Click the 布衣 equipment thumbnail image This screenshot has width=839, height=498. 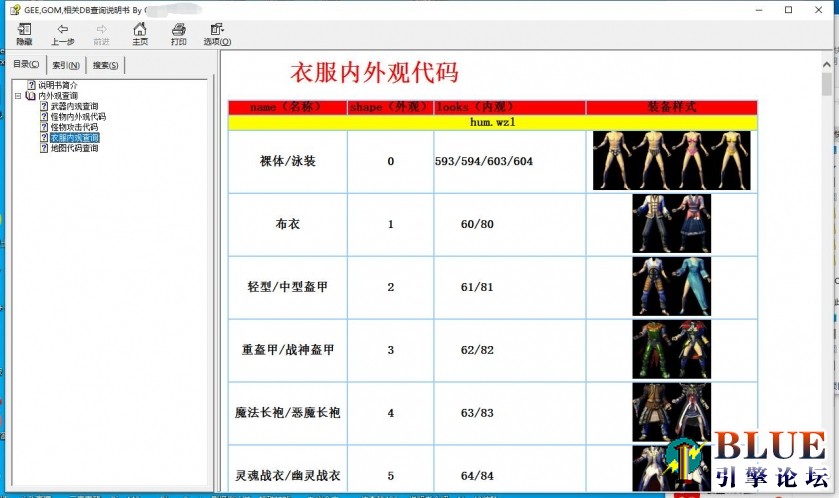pyautogui.click(x=671, y=223)
